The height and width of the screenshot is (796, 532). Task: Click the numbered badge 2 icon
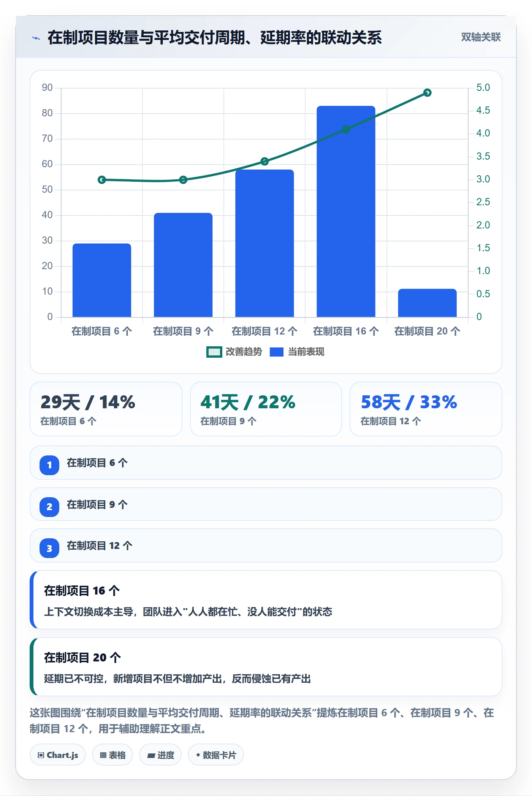click(x=49, y=507)
